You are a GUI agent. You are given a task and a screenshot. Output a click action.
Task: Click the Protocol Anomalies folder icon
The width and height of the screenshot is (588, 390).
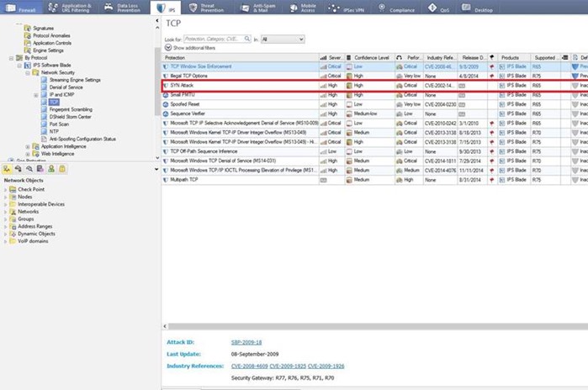pyautogui.click(x=28, y=35)
